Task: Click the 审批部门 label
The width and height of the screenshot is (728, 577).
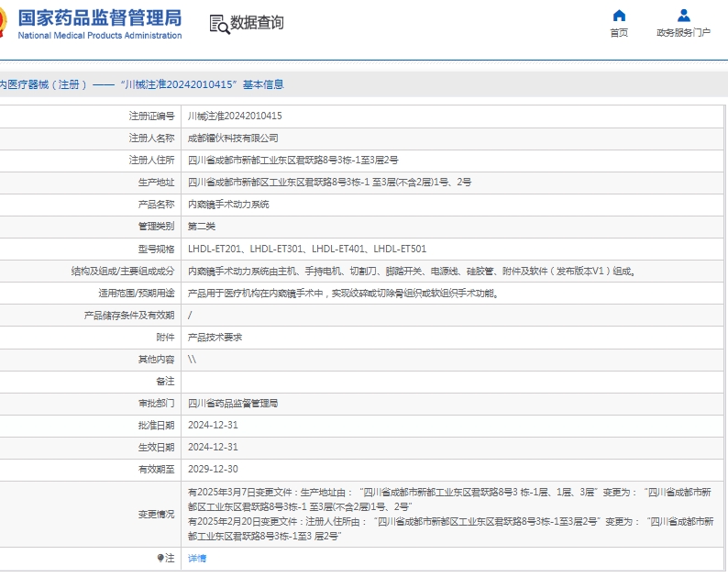Action: [156, 404]
